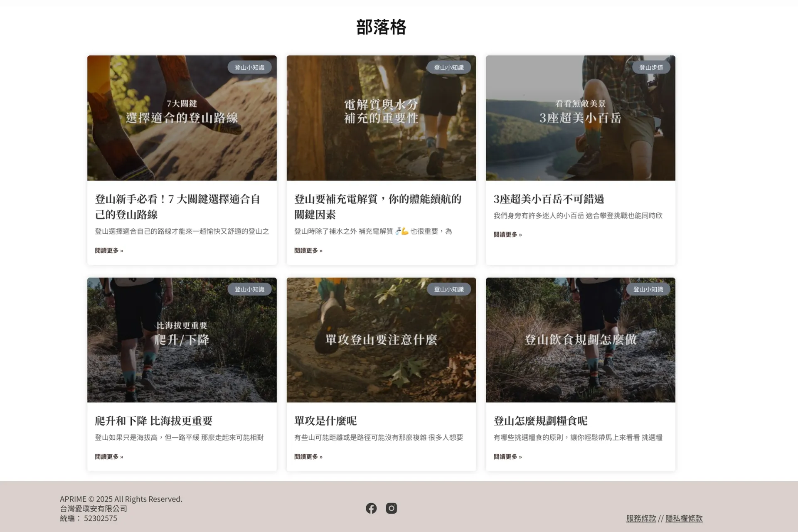Open 爬升/下降 thumbnail image
Image resolution: width=798 pixels, height=532 pixels.
(182, 362)
